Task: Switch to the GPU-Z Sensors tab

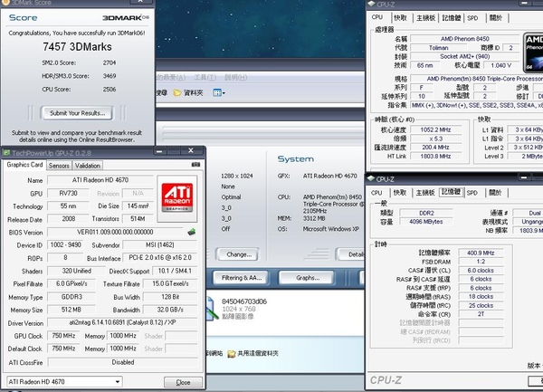Action: pyautogui.click(x=59, y=166)
